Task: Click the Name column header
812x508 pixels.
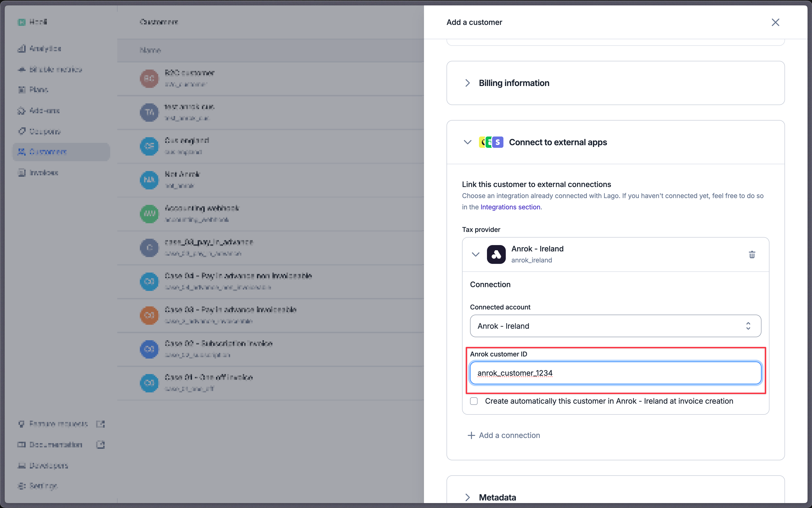Action: [150, 50]
